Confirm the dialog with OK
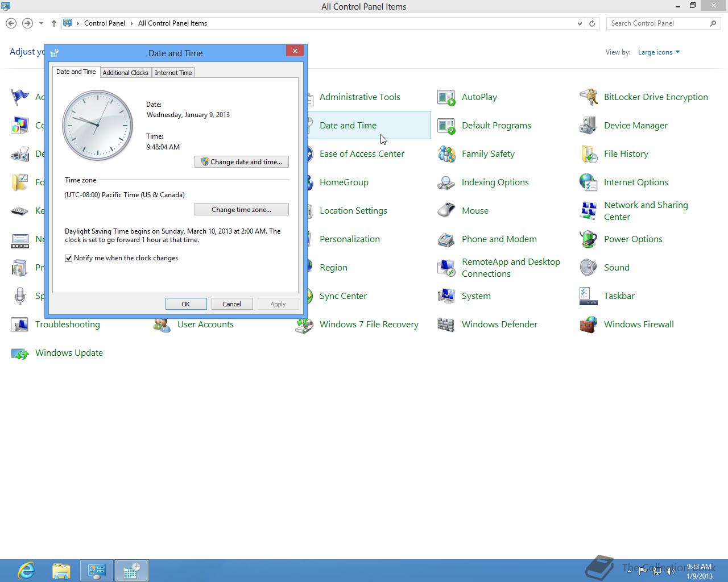 coord(186,304)
